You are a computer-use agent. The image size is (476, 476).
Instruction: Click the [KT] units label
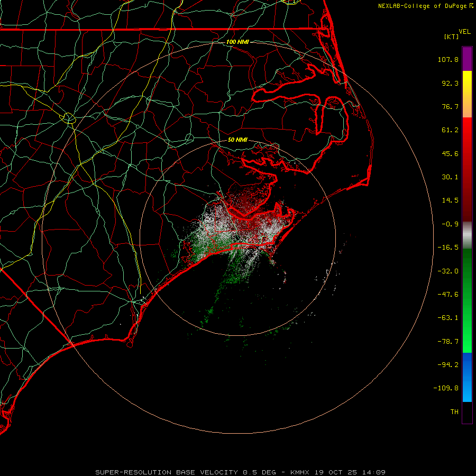(x=452, y=36)
